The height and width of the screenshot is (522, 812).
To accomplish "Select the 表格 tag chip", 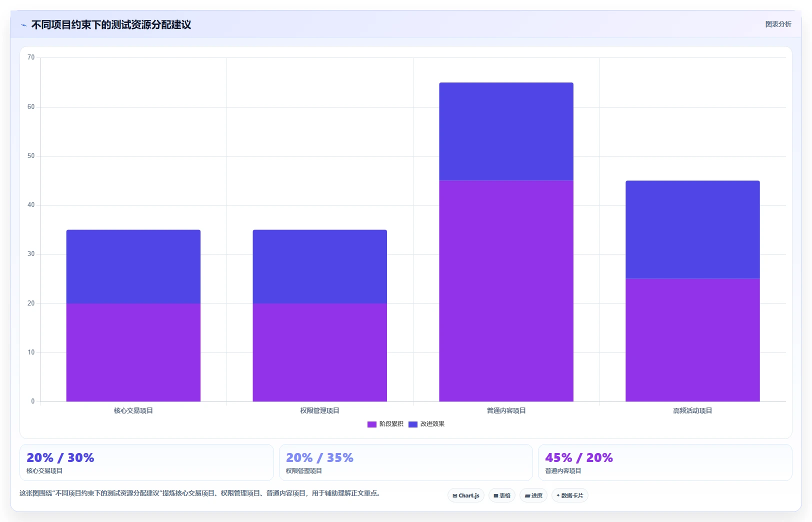I will [502, 495].
